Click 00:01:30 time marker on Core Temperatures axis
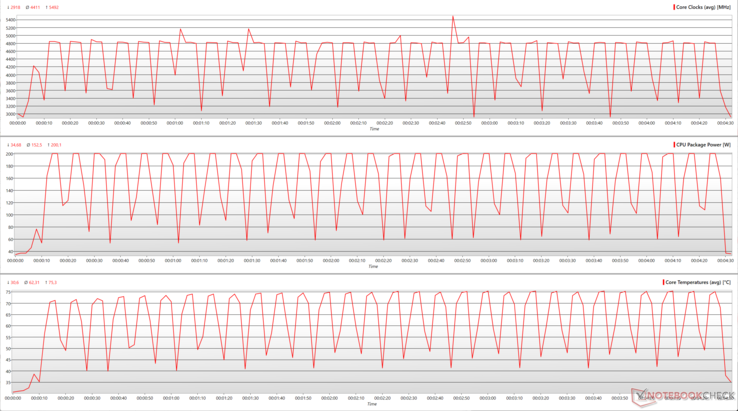Screen dimensions: 738x411 pos(250,398)
